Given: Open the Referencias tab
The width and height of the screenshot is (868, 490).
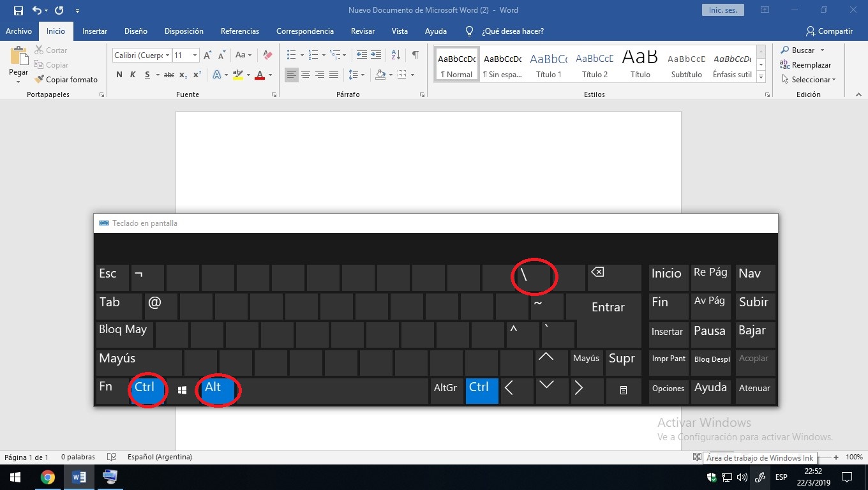Looking at the screenshot, I should coord(240,31).
